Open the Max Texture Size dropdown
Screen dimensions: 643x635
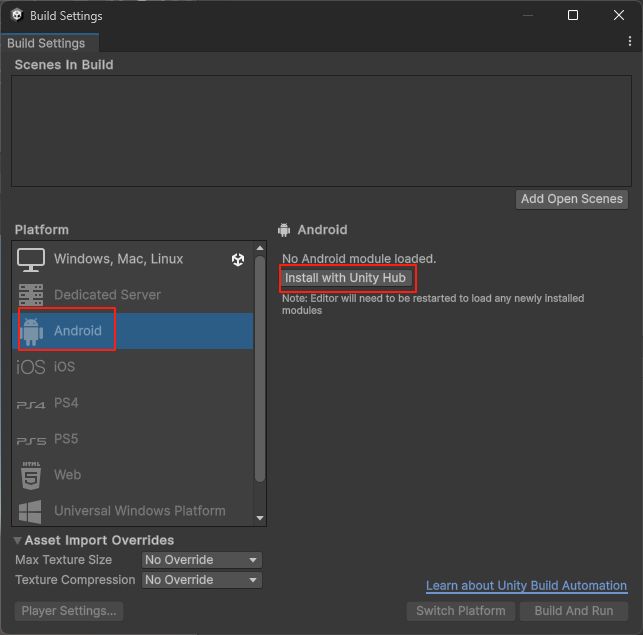[x=201, y=560]
